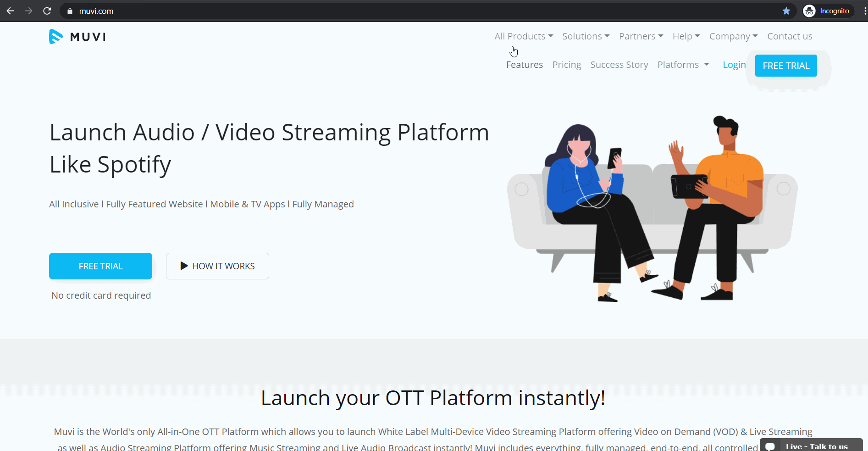Click the 'No credit card required' text

coord(101,295)
